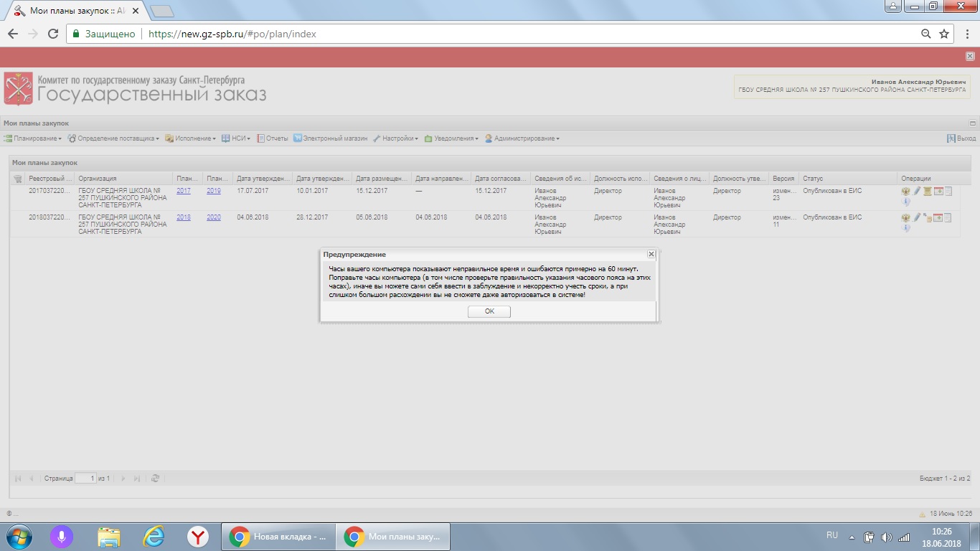Click the warning triangle icon in the status bar
The width and height of the screenshot is (980, 551).
click(x=923, y=514)
